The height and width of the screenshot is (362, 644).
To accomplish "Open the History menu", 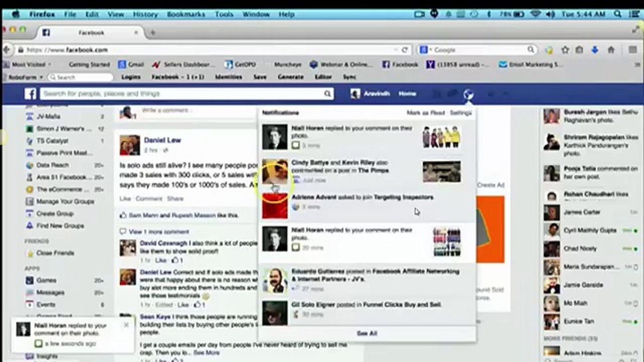I will [x=145, y=14].
